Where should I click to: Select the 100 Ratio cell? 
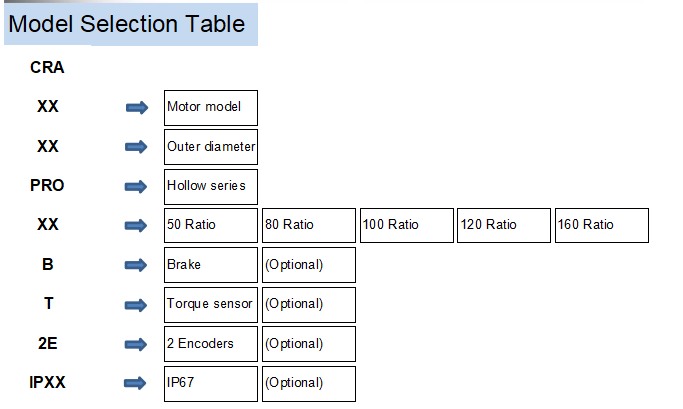407,225
